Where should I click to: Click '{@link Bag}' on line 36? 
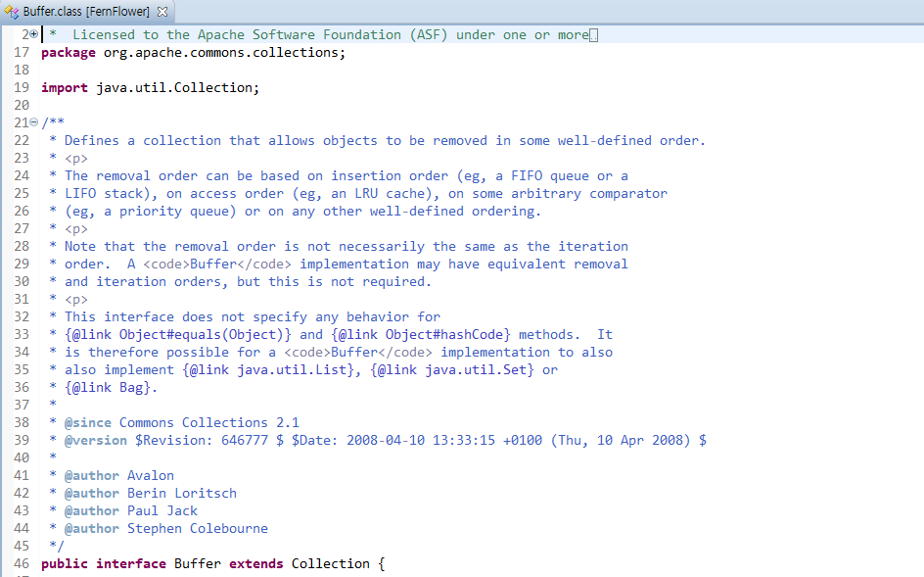108,388
